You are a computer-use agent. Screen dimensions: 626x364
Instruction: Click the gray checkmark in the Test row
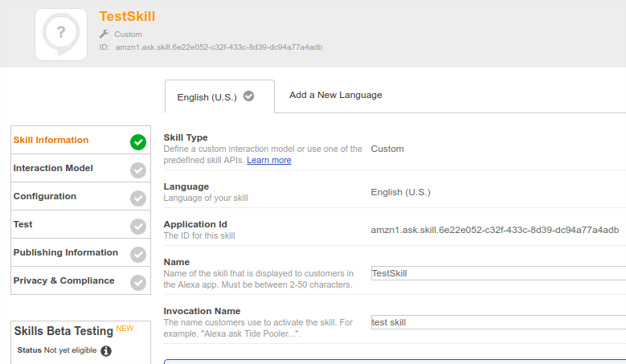pos(138,227)
